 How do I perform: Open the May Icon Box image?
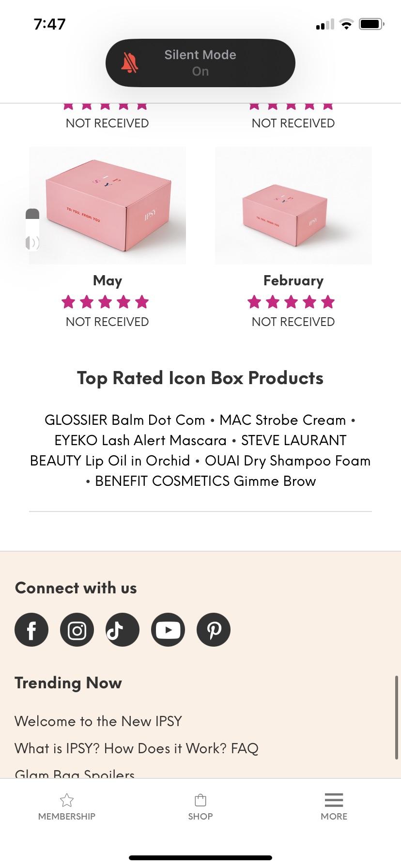108,205
